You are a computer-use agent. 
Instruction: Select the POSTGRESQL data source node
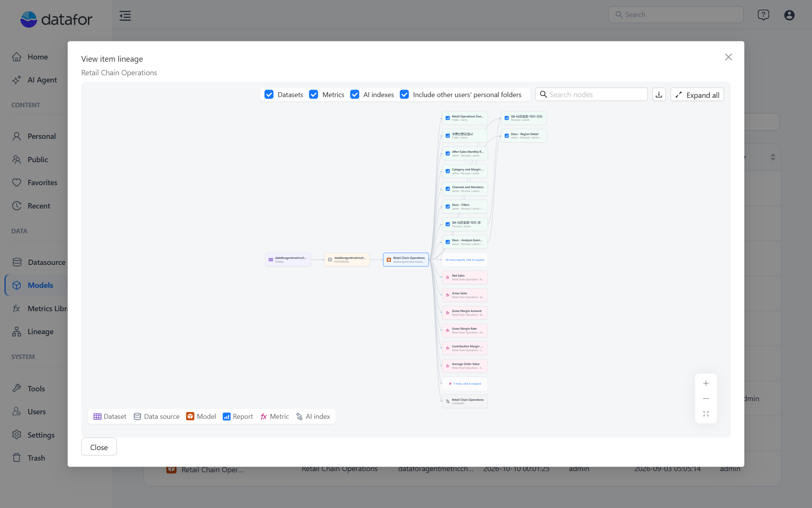(347, 260)
